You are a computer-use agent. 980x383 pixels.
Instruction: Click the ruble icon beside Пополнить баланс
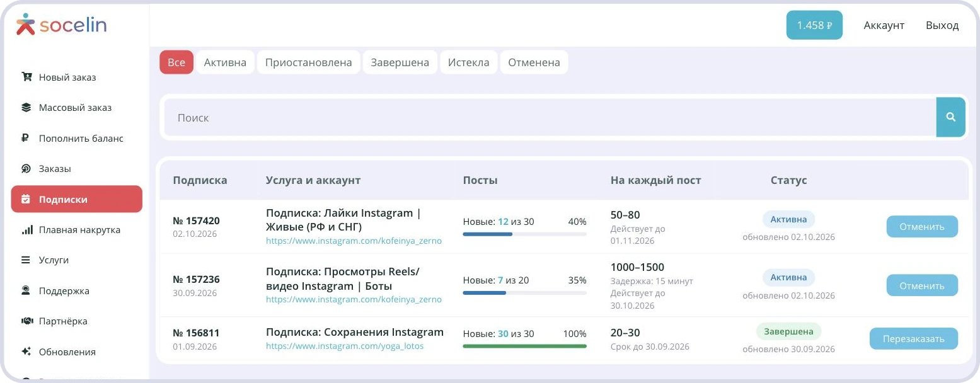coord(26,138)
